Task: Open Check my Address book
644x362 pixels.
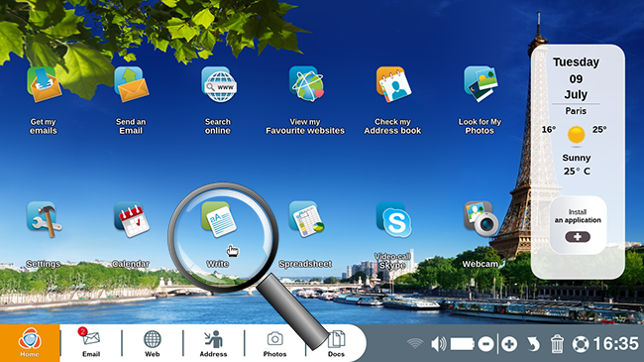Action: click(x=393, y=84)
